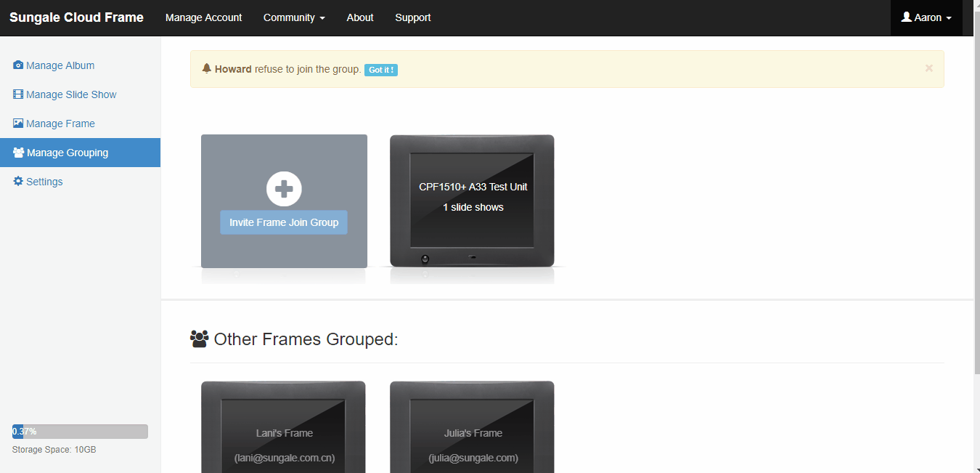Select the CPF1510+ A33 Test Unit frame

pyautogui.click(x=472, y=201)
